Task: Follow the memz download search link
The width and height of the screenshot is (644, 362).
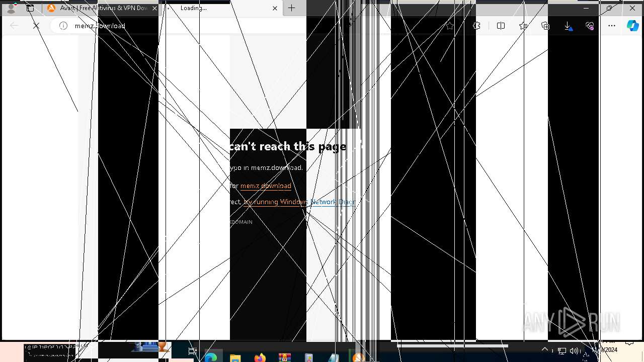Action: pos(266,186)
